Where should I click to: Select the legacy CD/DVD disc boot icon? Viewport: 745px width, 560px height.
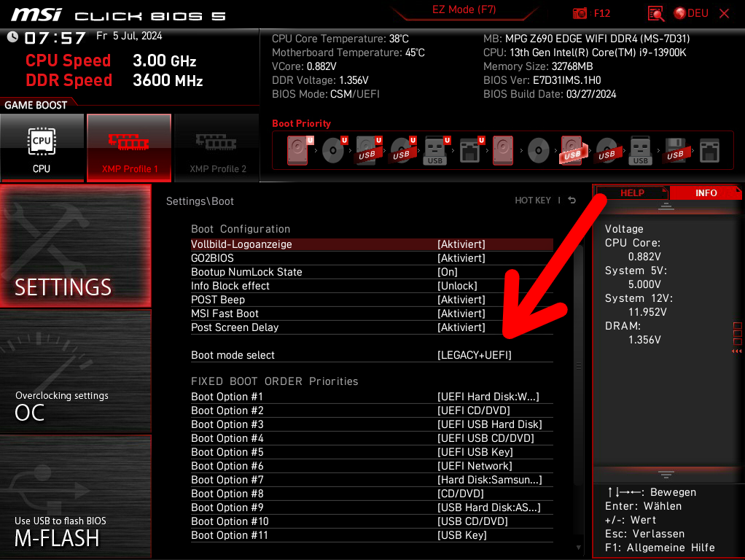(538, 151)
